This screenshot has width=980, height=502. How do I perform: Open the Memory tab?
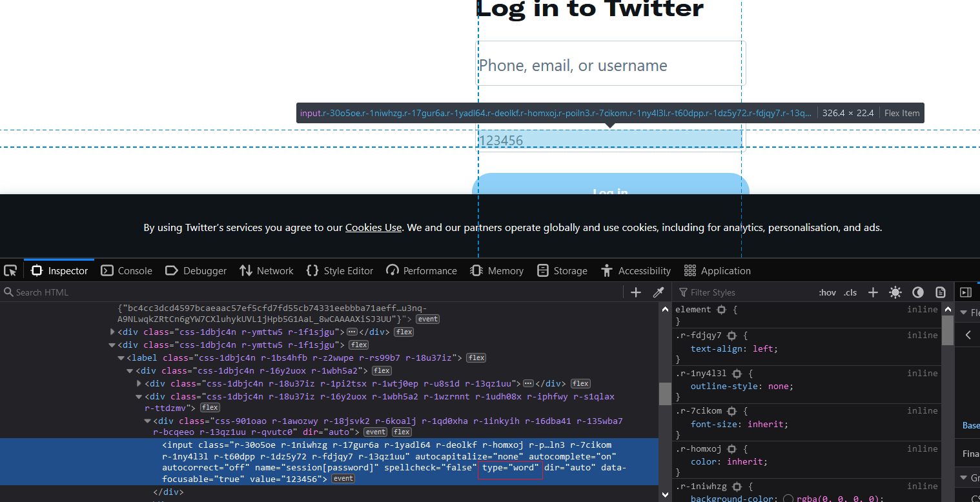tap(497, 270)
